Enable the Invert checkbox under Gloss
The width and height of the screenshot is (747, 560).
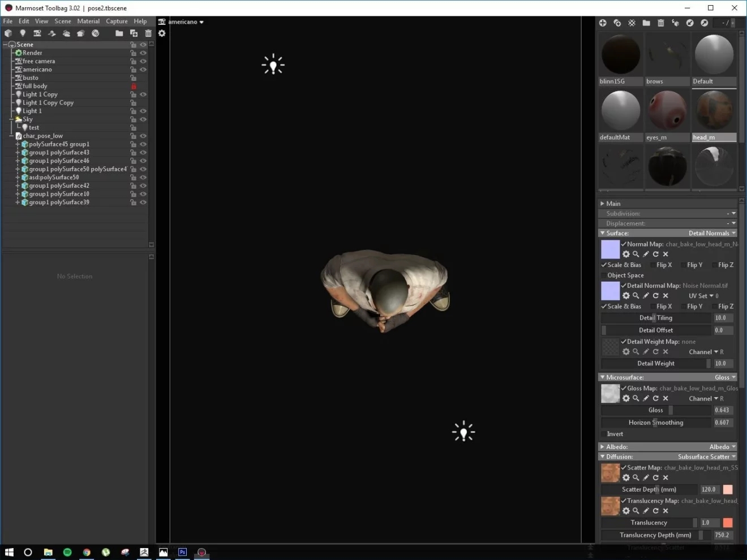tap(604, 434)
